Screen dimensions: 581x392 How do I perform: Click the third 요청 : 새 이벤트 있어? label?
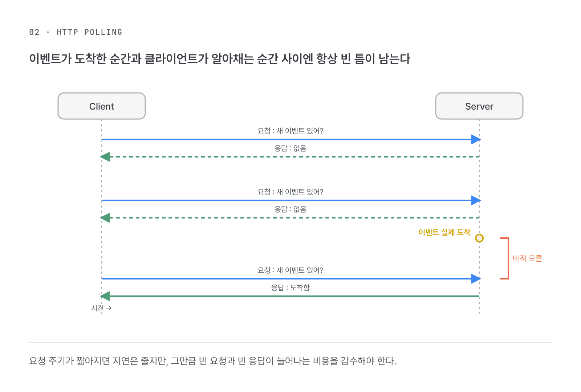point(290,270)
